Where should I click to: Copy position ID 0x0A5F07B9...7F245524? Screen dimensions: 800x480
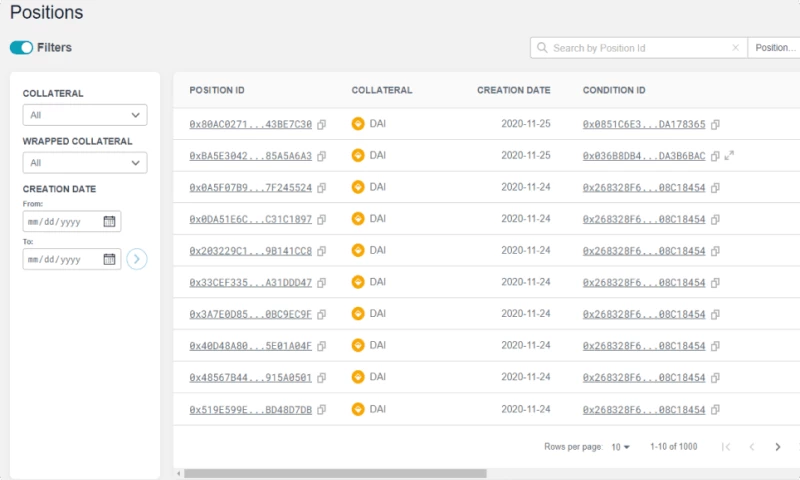coord(321,188)
